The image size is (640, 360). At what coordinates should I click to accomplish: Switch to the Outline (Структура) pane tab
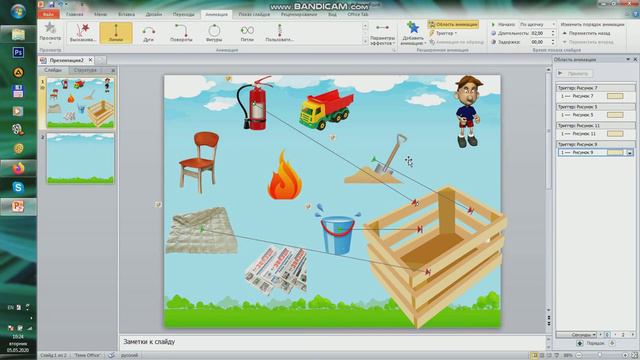(85, 70)
